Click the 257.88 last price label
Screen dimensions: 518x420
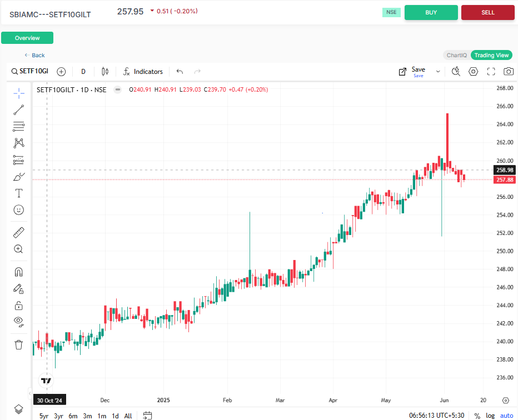[505, 179]
